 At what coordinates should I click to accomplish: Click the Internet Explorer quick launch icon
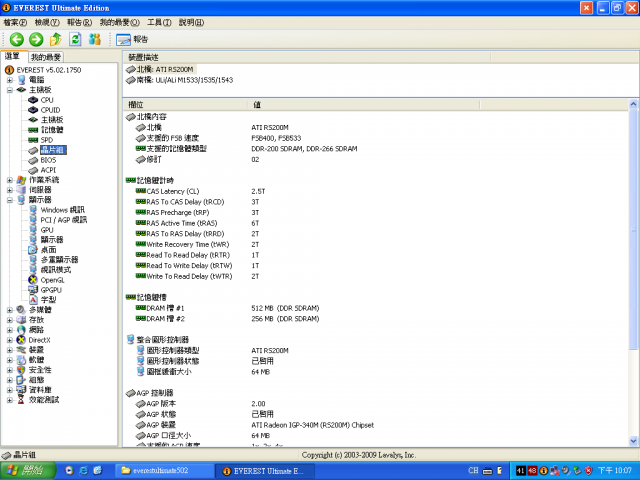[83, 470]
